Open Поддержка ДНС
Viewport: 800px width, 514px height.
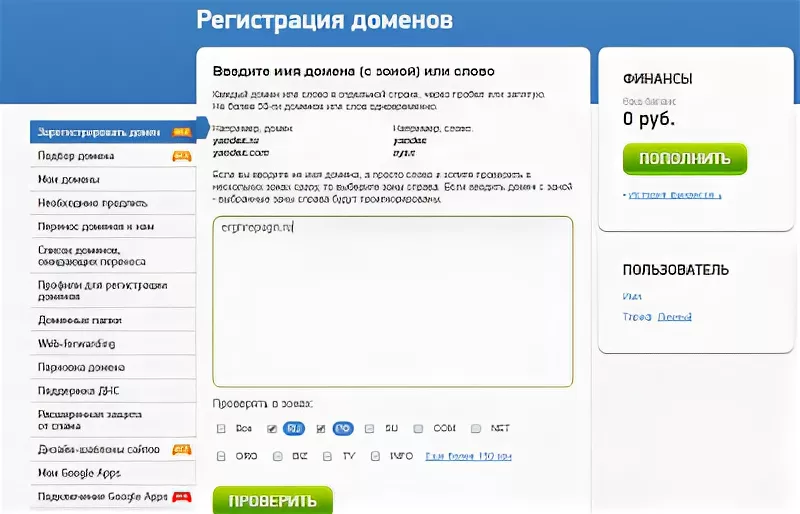[x=113, y=390]
